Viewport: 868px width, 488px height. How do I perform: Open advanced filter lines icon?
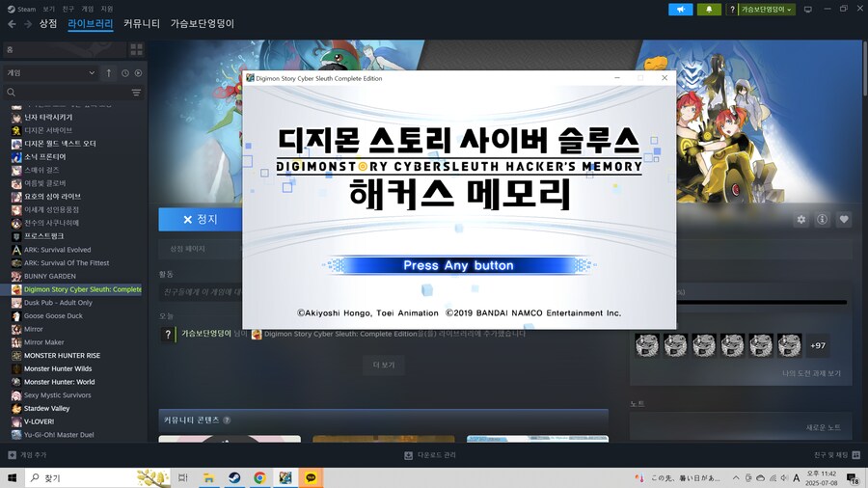point(136,93)
